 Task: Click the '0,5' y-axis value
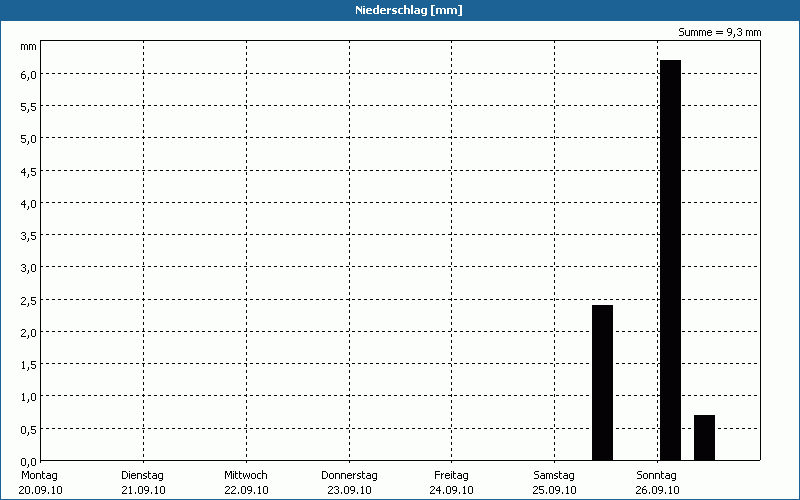pyautogui.click(x=29, y=430)
